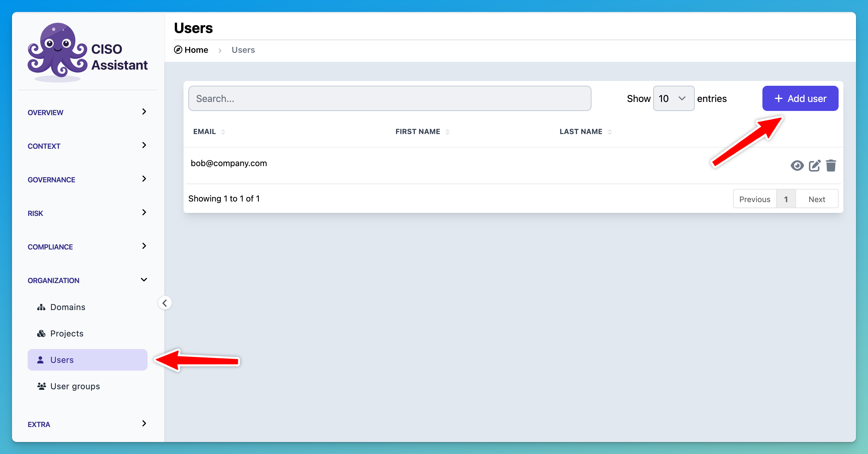Open Domains in the sidebar
The height and width of the screenshot is (454, 868).
(x=67, y=307)
